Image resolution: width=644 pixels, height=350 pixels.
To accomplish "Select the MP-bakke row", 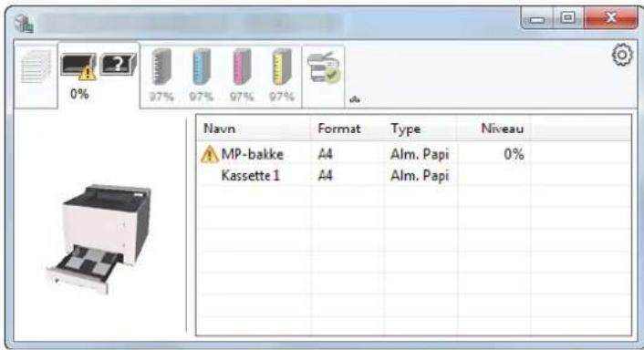I will pos(414,154).
